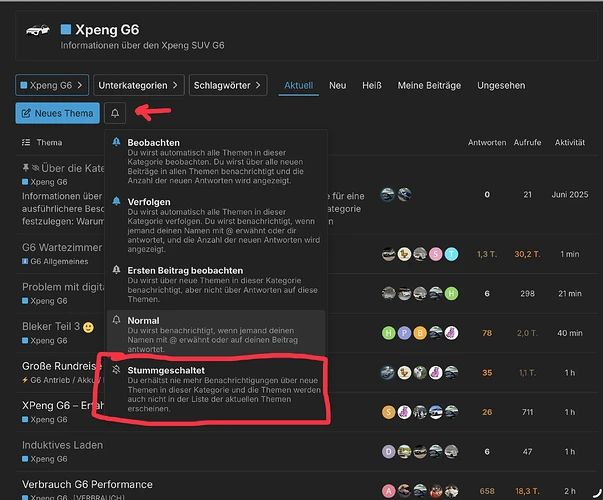Expand the Unterkategorien dropdown
Image resolution: width=603 pixels, height=500 pixels.
coord(138,85)
